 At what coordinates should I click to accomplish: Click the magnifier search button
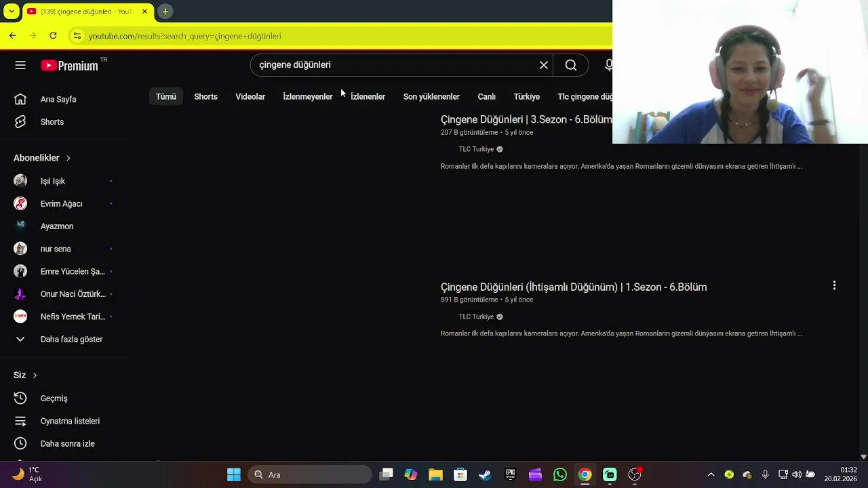571,65
